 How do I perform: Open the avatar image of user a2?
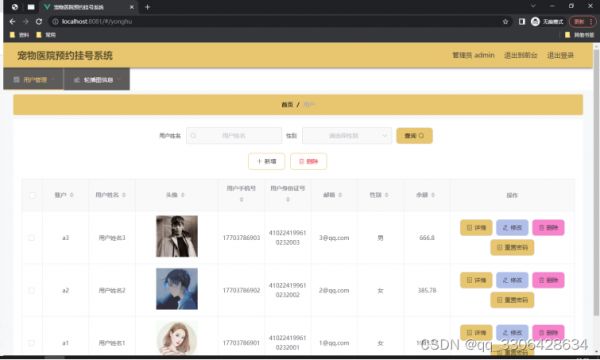[177, 289]
